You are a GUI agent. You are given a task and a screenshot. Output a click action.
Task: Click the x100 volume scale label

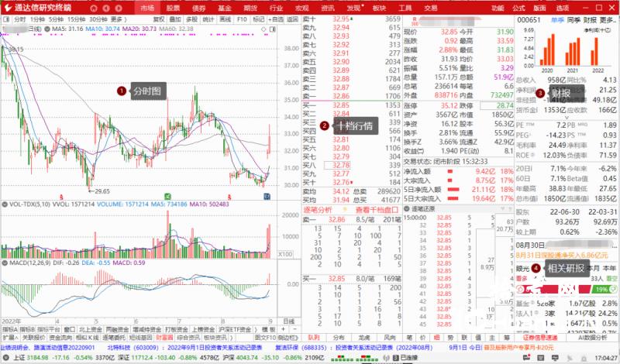pos(285,254)
